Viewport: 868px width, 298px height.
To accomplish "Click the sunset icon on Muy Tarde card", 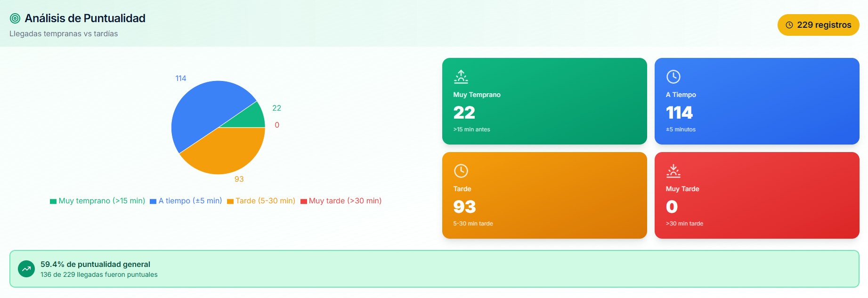I will [x=673, y=170].
